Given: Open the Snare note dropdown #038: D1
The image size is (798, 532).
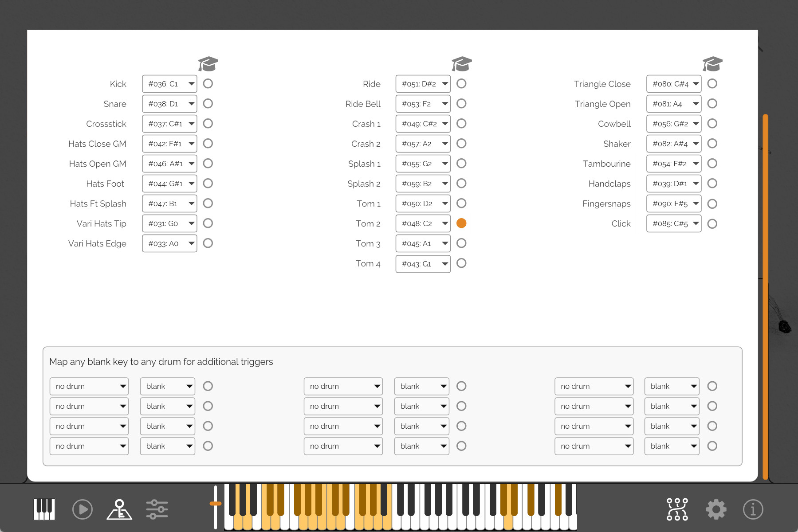Looking at the screenshot, I should coord(169,104).
